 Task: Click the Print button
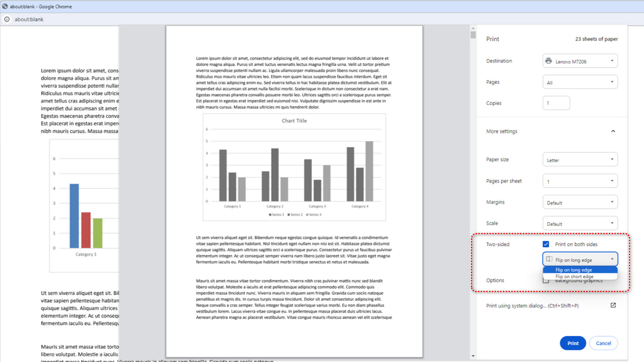(x=573, y=343)
